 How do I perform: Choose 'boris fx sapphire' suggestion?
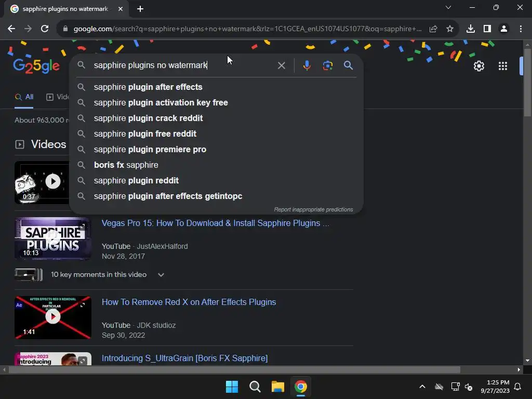pos(217,165)
